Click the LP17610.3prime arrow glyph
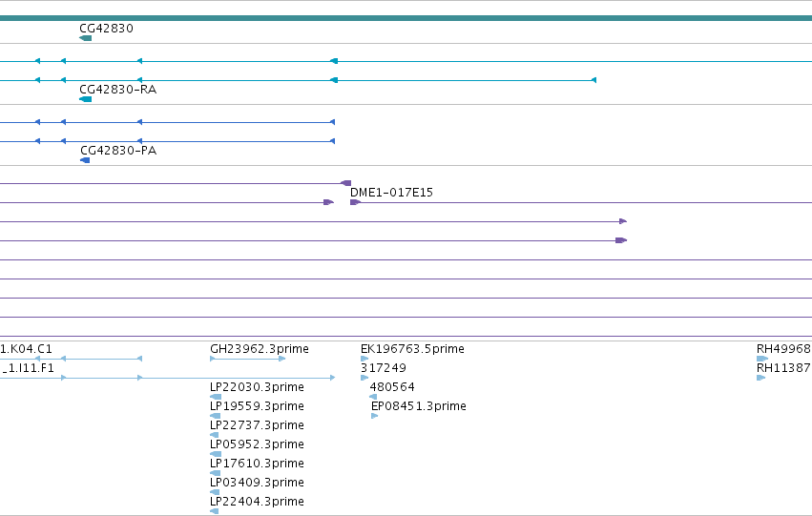 pyautogui.click(x=215, y=473)
